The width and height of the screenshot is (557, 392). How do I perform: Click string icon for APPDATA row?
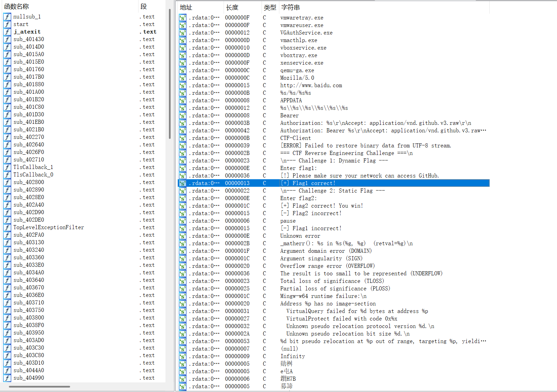click(x=183, y=101)
